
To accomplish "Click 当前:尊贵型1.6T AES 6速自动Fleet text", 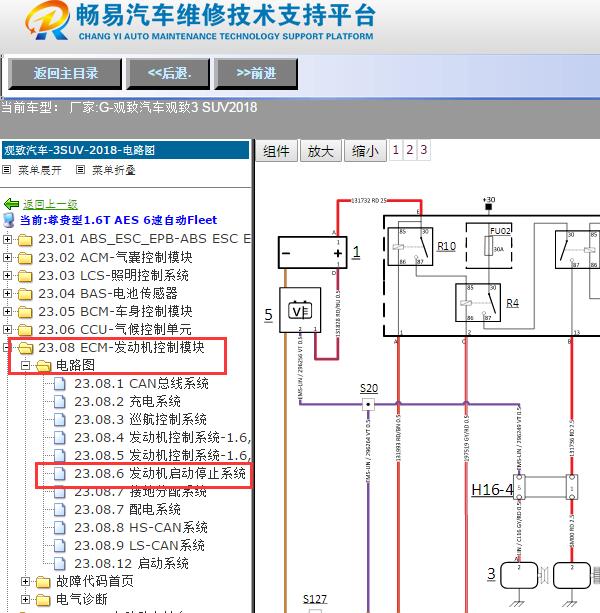I will coord(118,220).
